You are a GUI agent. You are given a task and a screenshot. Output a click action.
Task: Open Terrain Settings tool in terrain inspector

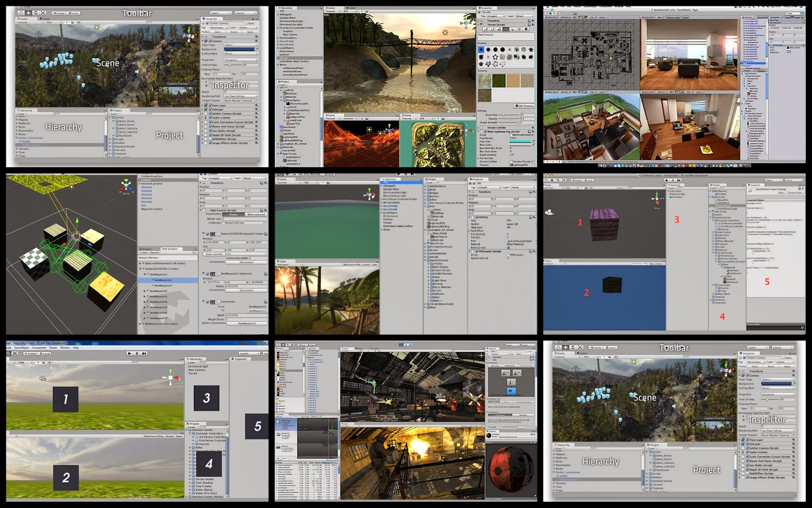tap(526, 29)
